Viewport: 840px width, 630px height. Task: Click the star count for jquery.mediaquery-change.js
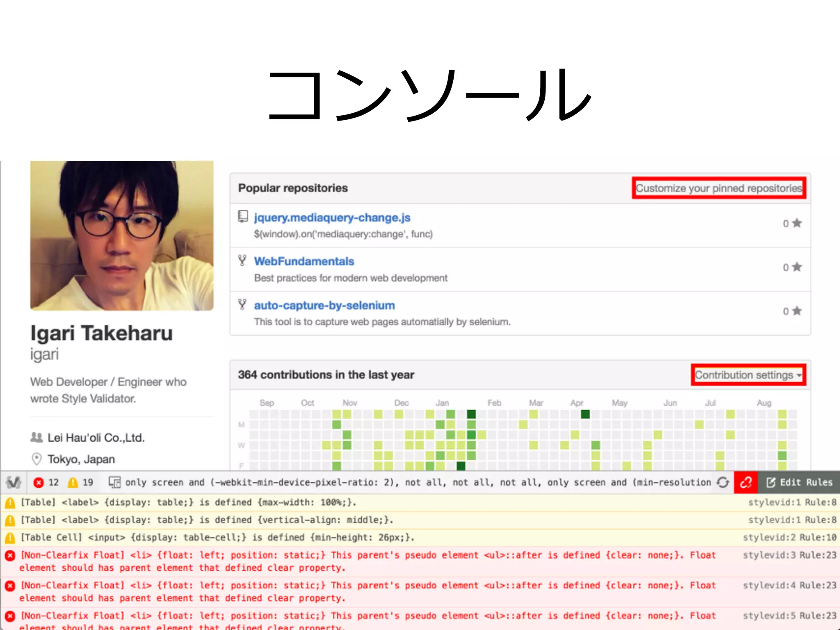(x=792, y=223)
